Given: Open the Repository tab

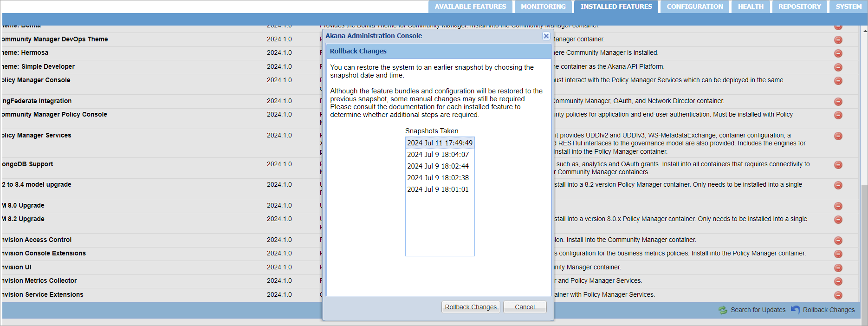Looking at the screenshot, I should 799,7.
